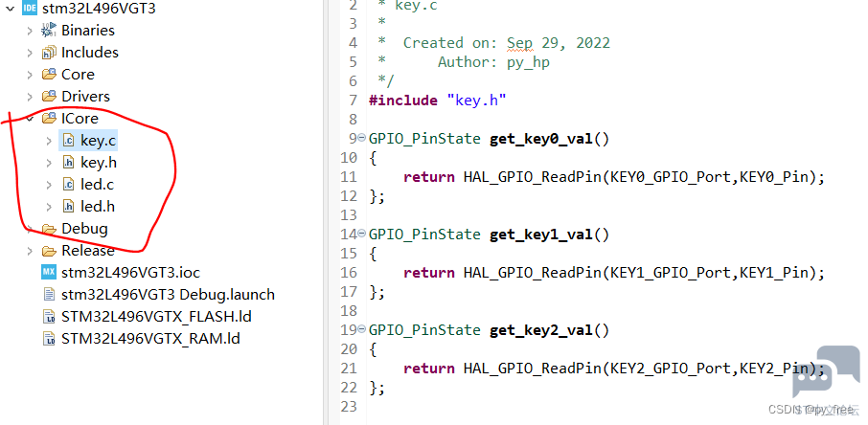Fold the get_key2_val function at line 19
Screen dimensions: 868x425
pos(361,329)
